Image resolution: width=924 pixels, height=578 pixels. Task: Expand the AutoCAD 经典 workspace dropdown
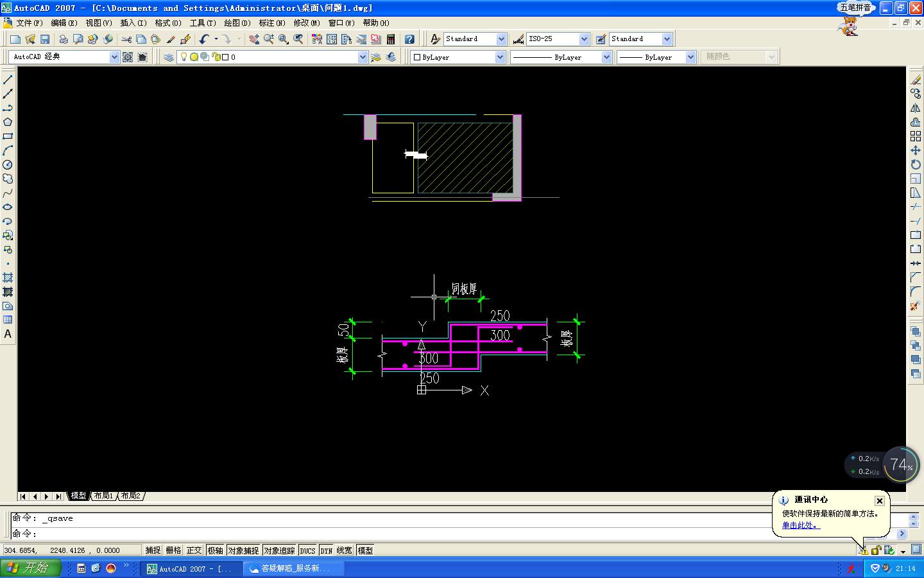click(114, 57)
